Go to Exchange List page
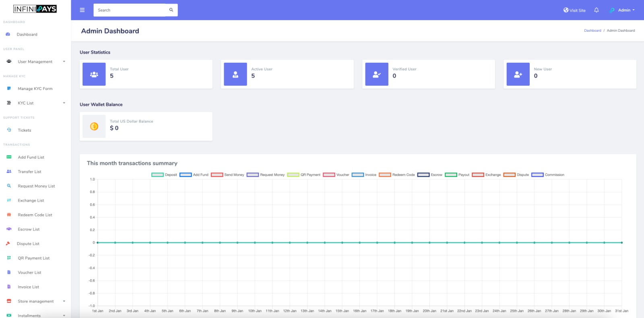The width and height of the screenshot is (644, 318). pyautogui.click(x=31, y=201)
